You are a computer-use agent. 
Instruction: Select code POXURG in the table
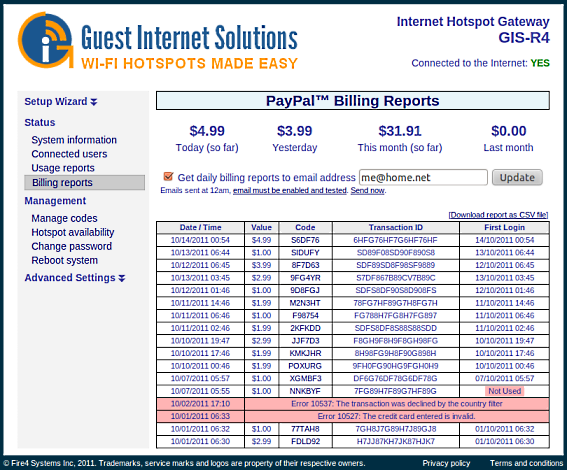coord(305,366)
